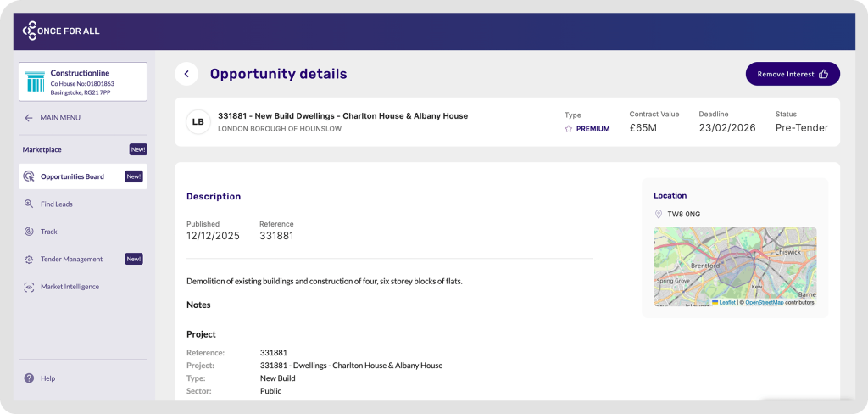
Task: Click the Location heading
Action: click(x=670, y=196)
